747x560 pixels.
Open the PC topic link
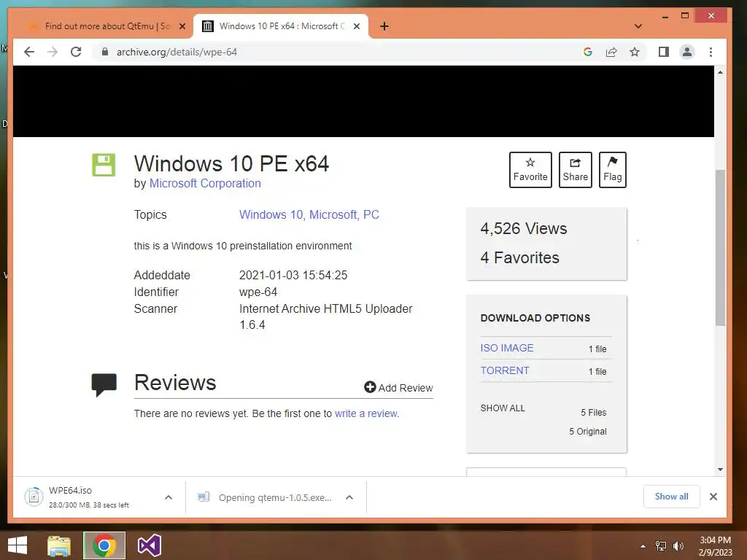click(x=371, y=215)
